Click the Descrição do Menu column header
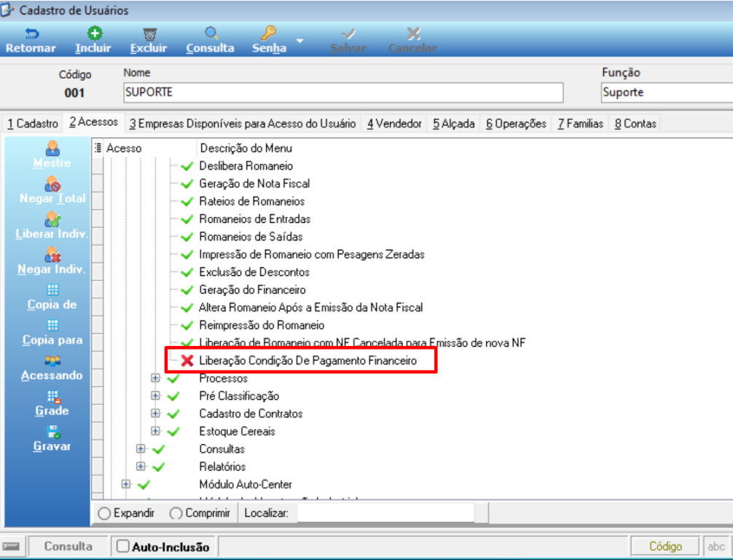The width and height of the screenshot is (733, 560). (x=246, y=148)
